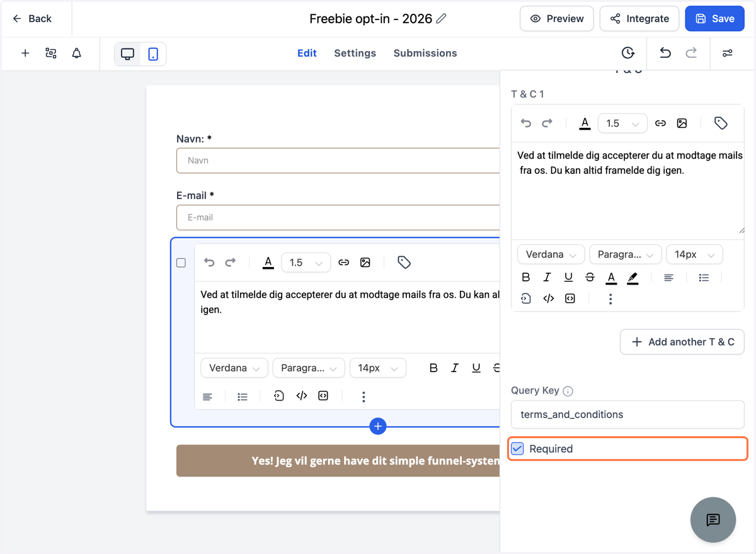
Task: Toggle strikethrough in the T & C 1 editor
Action: click(x=590, y=278)
